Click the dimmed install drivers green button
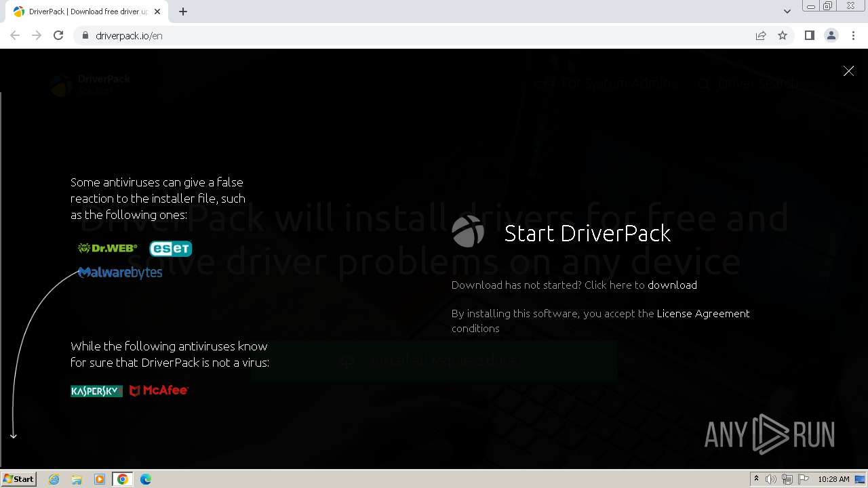The height and width of the screenshot is (488, 868). 434,361
